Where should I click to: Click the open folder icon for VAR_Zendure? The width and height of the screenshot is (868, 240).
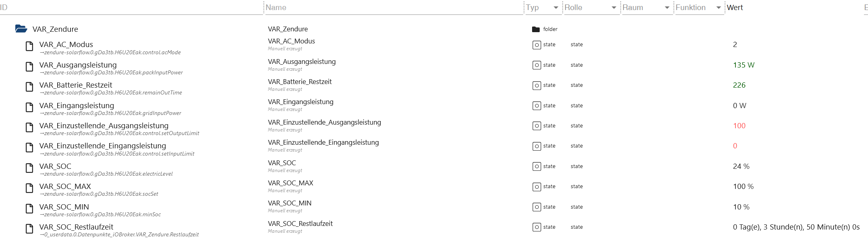tap(21, 29)
